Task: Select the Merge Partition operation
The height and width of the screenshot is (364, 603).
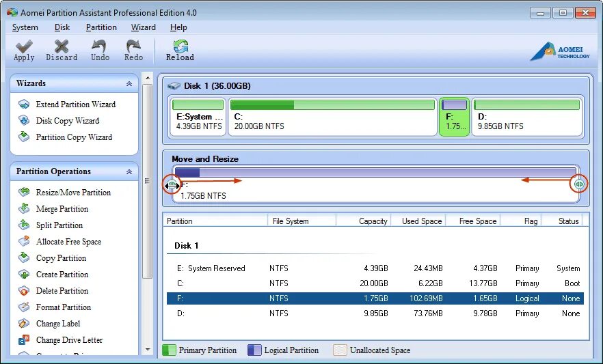Action: (x=62, y=209)
